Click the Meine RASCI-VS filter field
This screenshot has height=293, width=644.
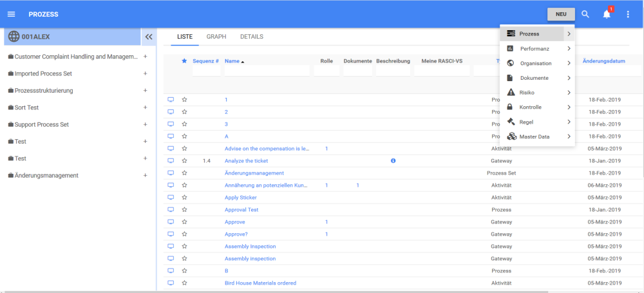442,71
